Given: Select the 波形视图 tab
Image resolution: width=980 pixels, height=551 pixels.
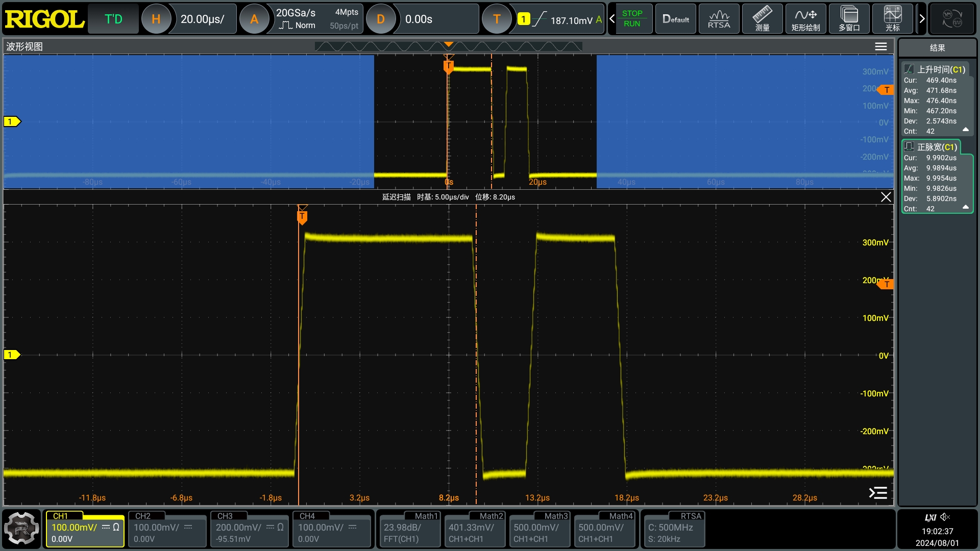Looking at the screenshot, I should pyautogui.click(x=24, y=46).
